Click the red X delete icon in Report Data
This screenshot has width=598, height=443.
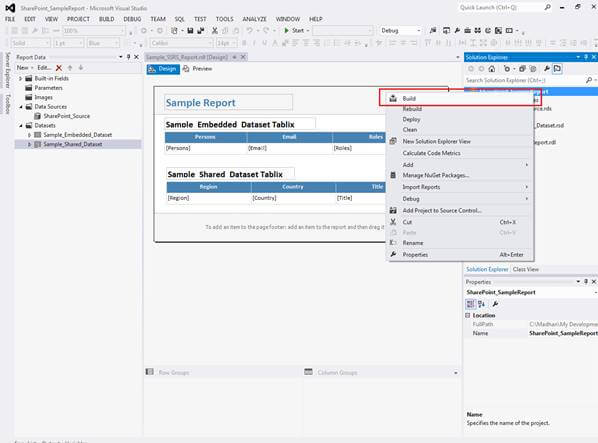pyautogui.click(x=59, y=68)
